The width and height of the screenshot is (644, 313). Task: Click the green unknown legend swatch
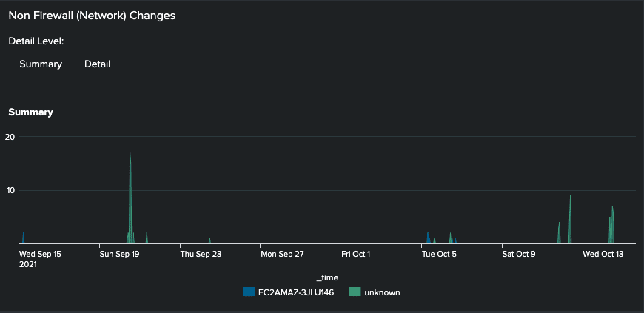click(355, 292)
